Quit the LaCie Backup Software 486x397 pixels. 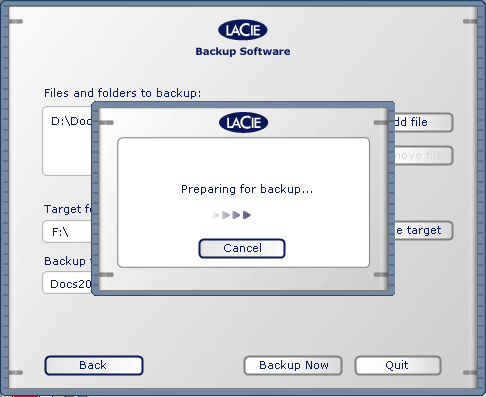398,365
